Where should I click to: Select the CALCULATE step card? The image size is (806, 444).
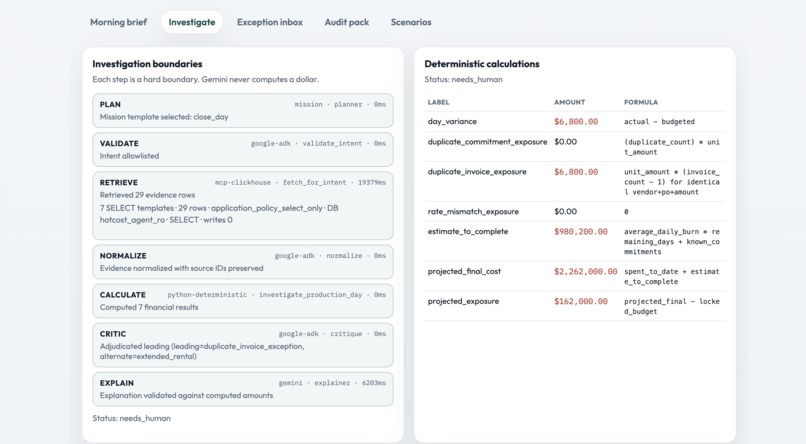point(243,301)
